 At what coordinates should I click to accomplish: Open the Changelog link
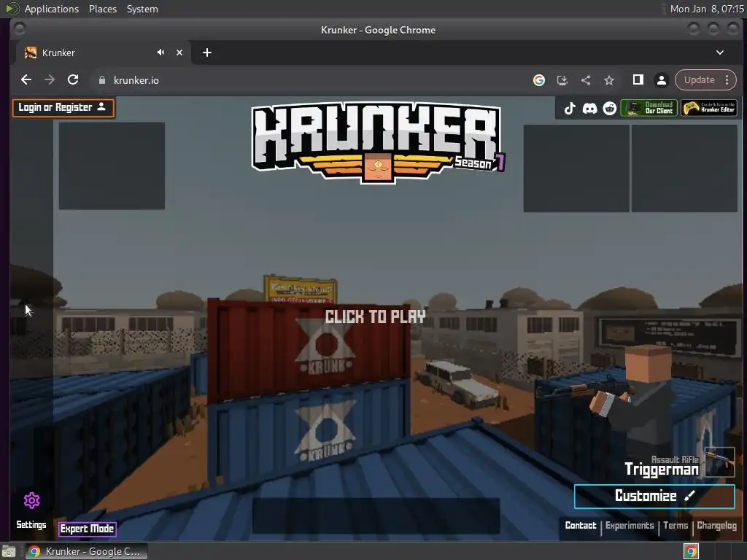pyautogui.click(x=716, y=525)
